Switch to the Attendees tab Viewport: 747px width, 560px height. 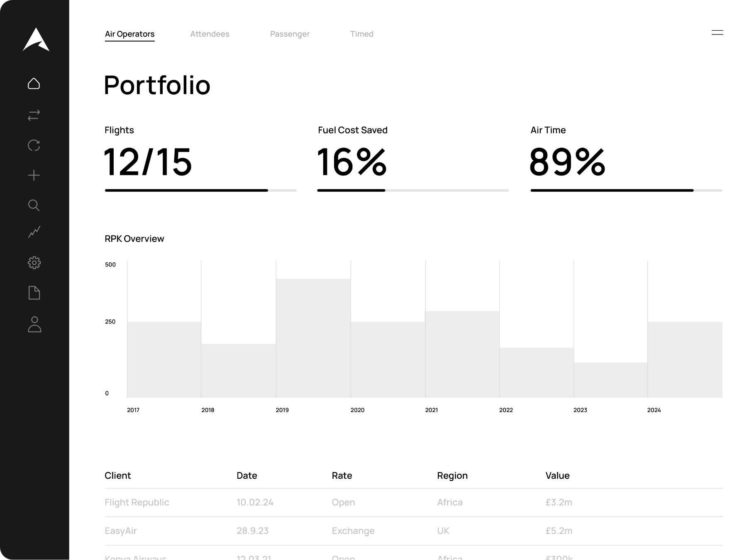pos(210,34)
